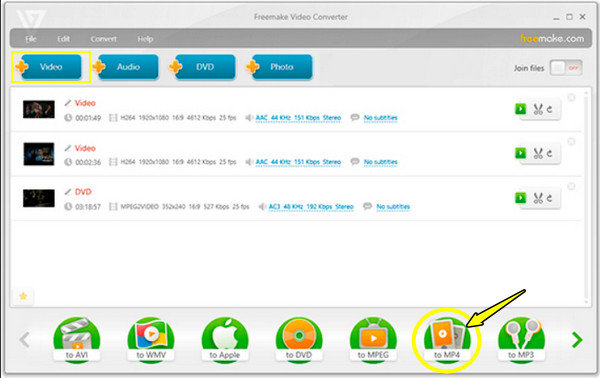Rename the 00:01:49 video with pencil icon
The width and height of the screenshot is (600, 378).
pos(68,103)
